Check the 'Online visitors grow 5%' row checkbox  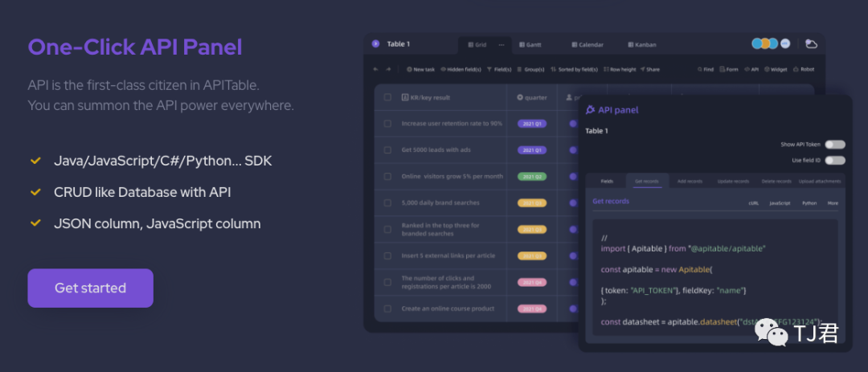(387, 177)
